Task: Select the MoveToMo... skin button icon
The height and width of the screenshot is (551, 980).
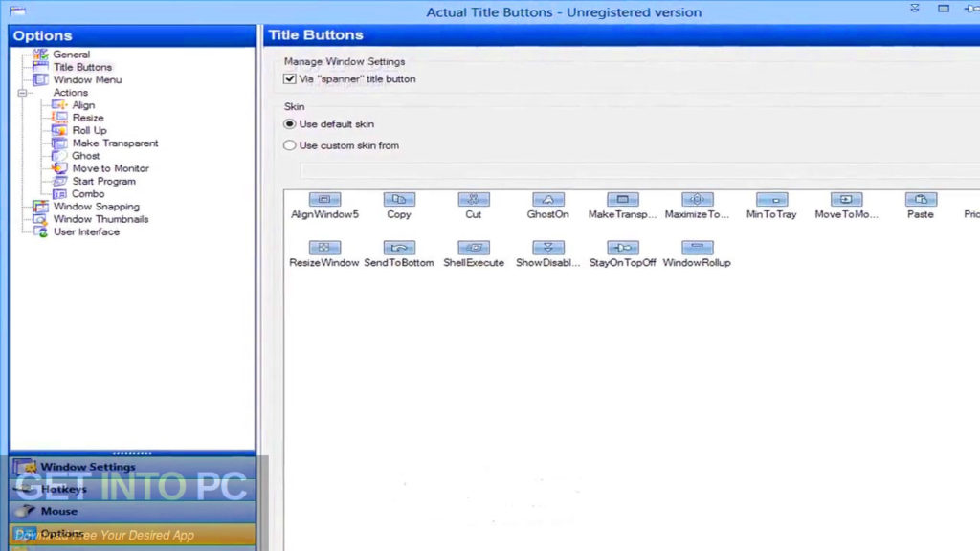Action: tap(846, 199)
